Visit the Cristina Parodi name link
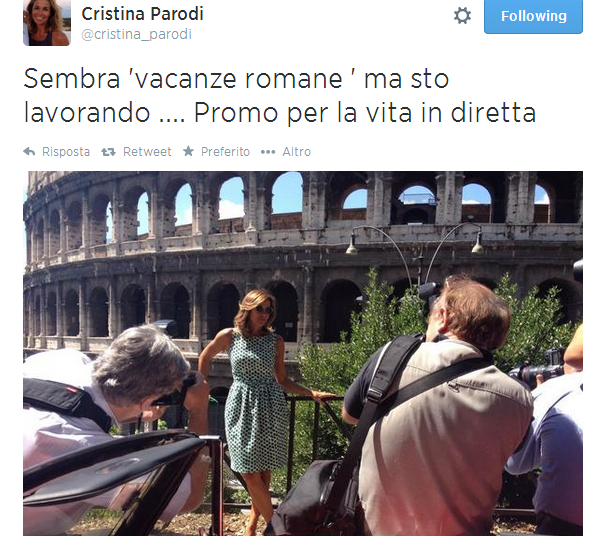 click(x=142, y=14)
